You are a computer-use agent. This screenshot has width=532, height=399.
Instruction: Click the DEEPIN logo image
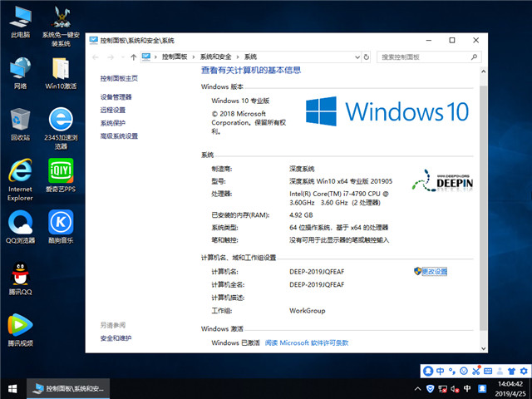(442, 181)
